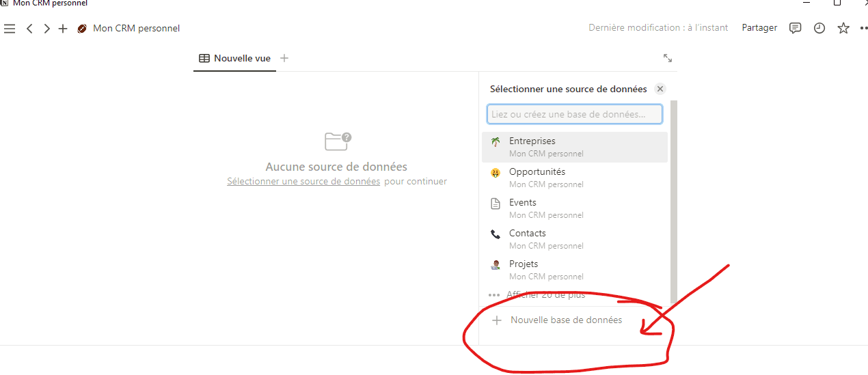
Task: Choose Projets as data source
Action: point(574,270)
